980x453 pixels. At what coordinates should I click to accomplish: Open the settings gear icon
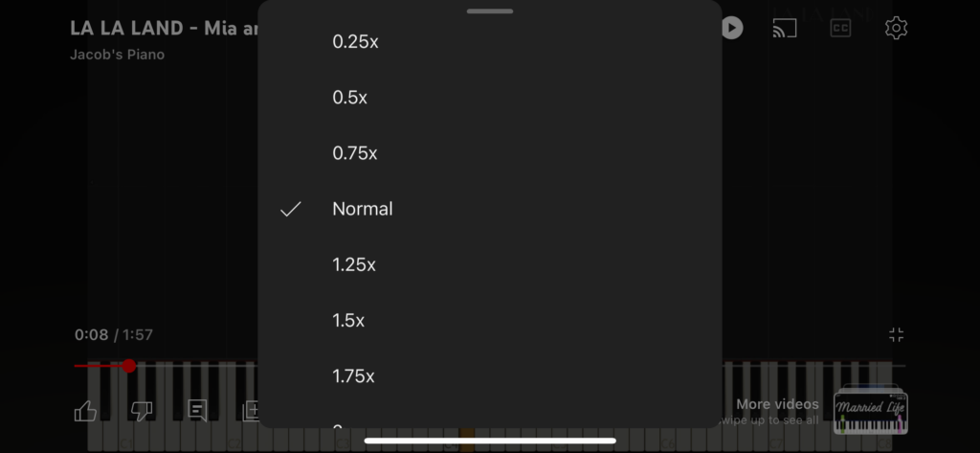[896, 28]
